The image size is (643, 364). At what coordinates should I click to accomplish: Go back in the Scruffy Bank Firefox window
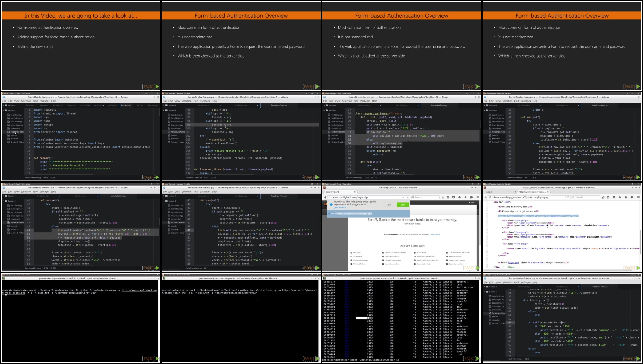325,197
